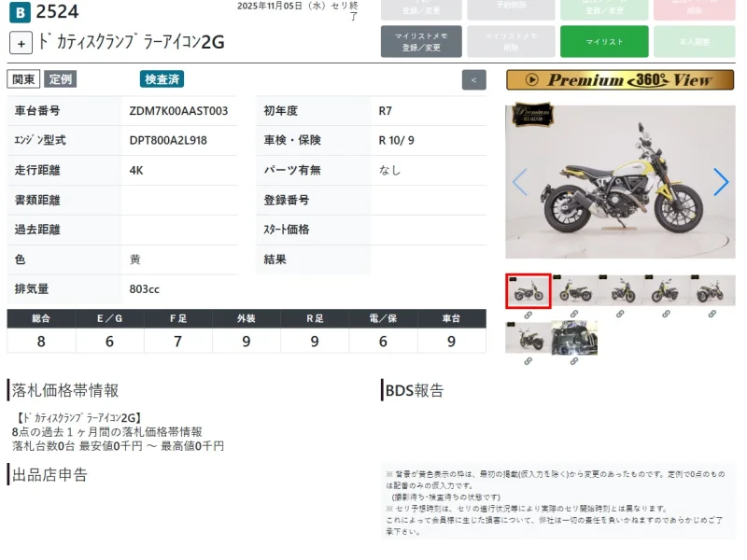
Task: Click link icon under first thumbnail
Action: point(528,315)
